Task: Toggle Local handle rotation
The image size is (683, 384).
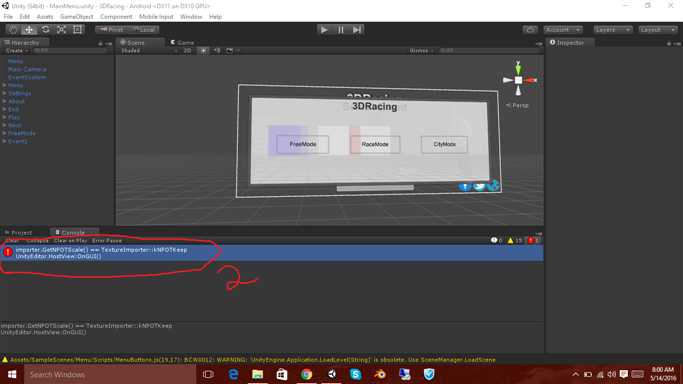Action: click(143, 30)
